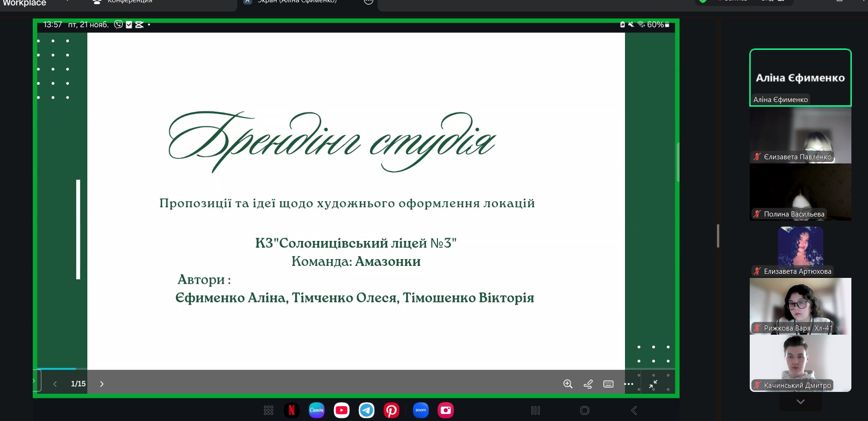The image size is (868, 421).
Task: Open the Netflix app icon
Action: tap(291, 410)
